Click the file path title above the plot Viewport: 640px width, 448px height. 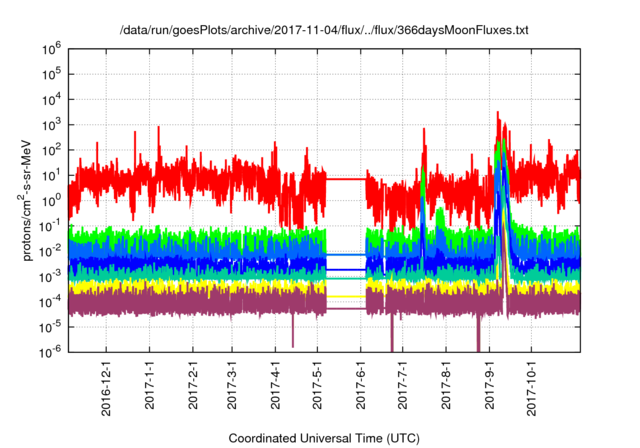tap(324, 31)
